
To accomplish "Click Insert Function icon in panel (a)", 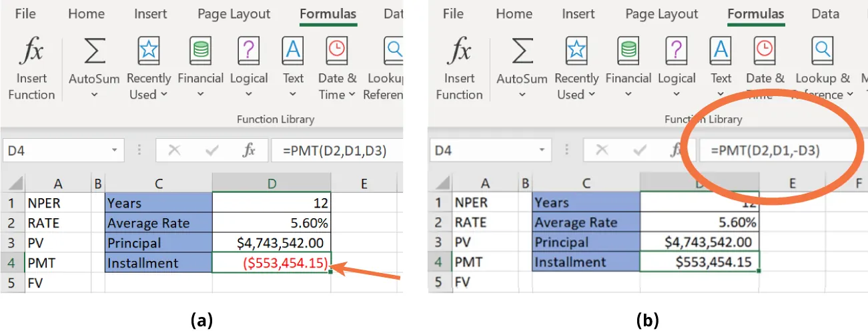I will tap(31, 52).
